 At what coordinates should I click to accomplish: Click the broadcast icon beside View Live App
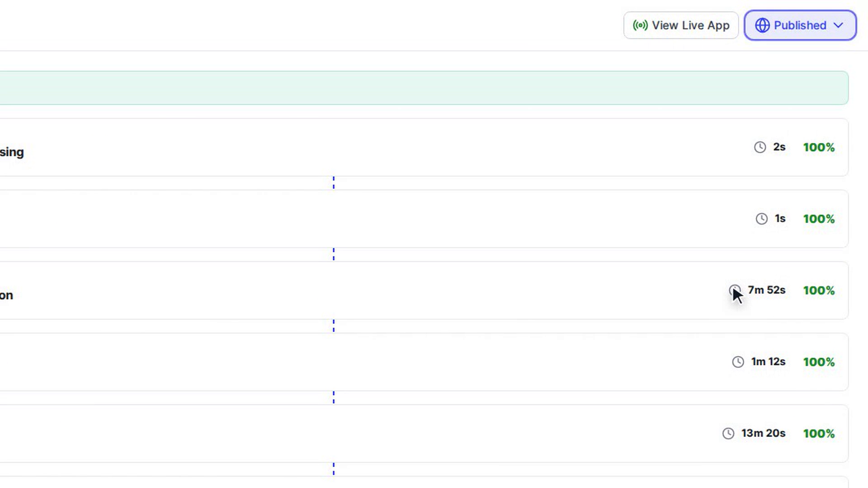(640, 25)
